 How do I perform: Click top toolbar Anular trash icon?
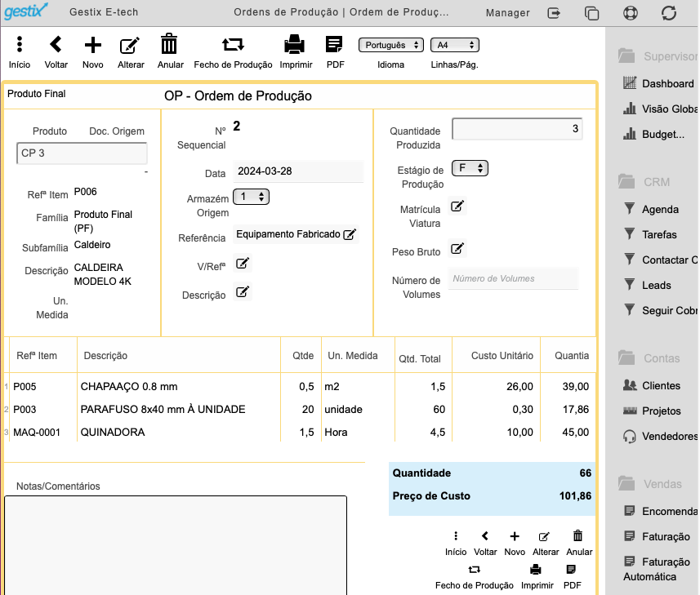[x=169, y=44]
